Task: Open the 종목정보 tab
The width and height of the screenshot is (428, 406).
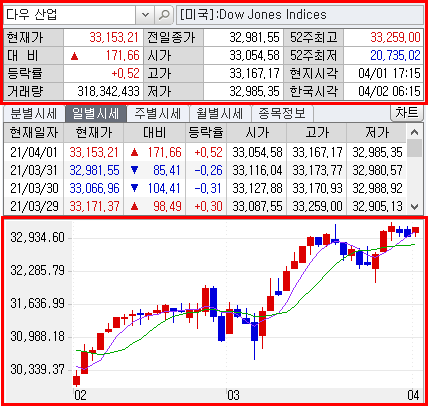Action: [x=282, y=114]
